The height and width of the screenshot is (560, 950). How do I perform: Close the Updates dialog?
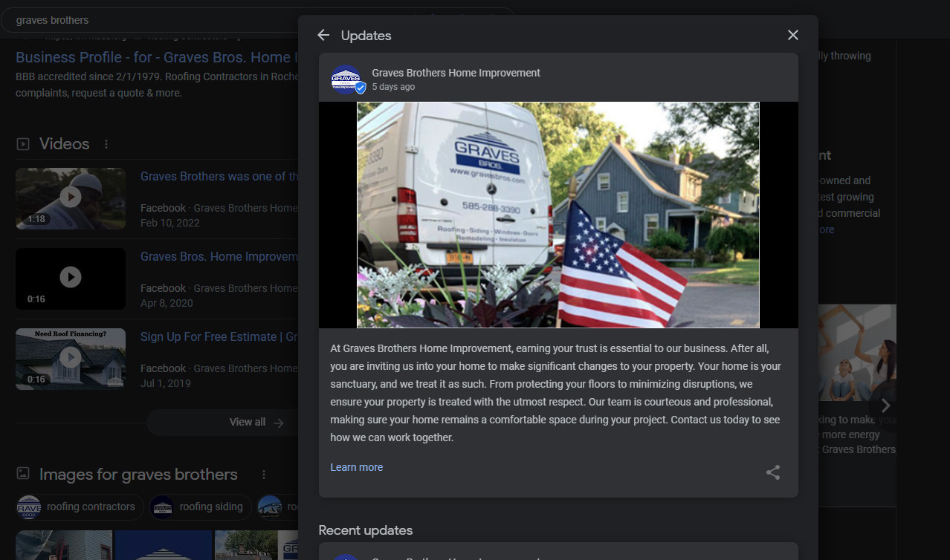click(x=792, y=36)
